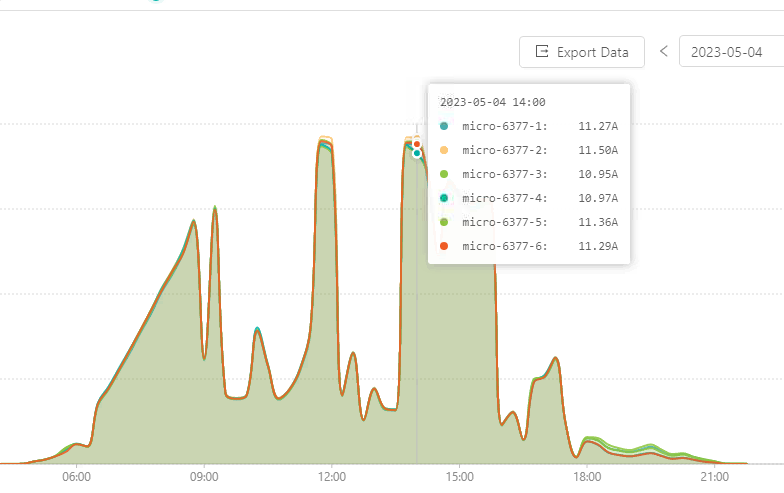Click orange dot beside micro-6377-2
The height and width of the screenshot is (493, 784).
[444, 150]
